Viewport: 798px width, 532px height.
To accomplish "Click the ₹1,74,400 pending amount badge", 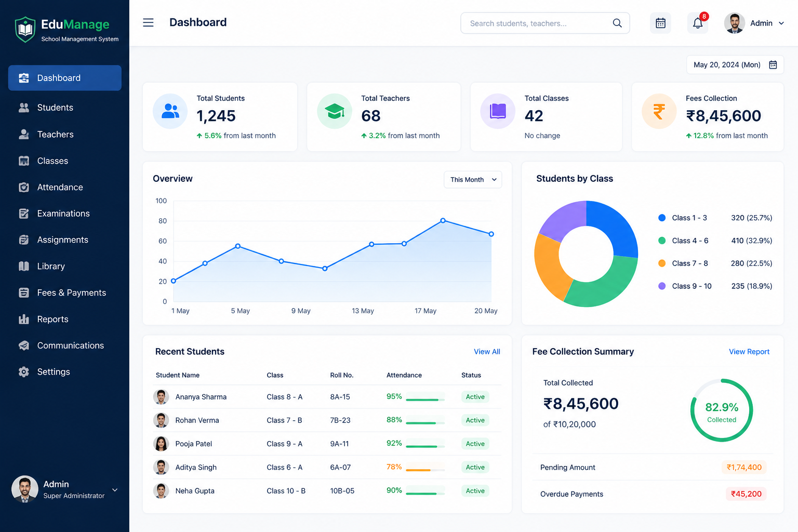I will click(744, 467).
